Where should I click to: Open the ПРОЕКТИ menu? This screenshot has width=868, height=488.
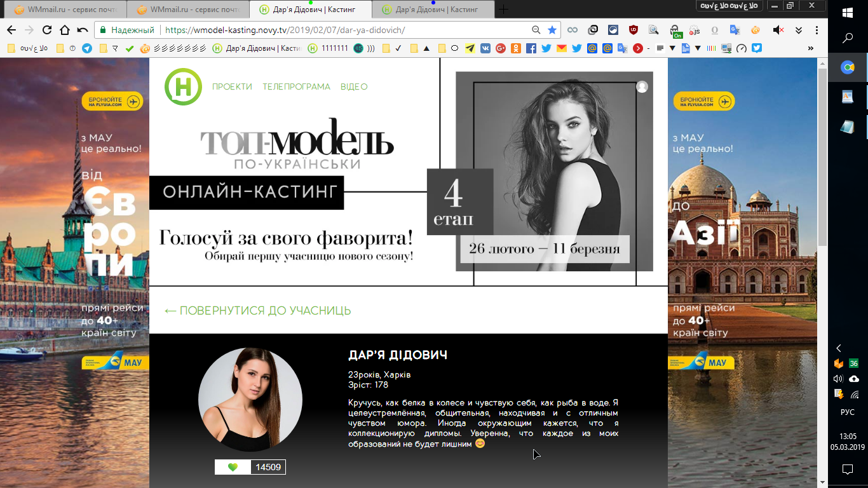(x=232, y=87)
